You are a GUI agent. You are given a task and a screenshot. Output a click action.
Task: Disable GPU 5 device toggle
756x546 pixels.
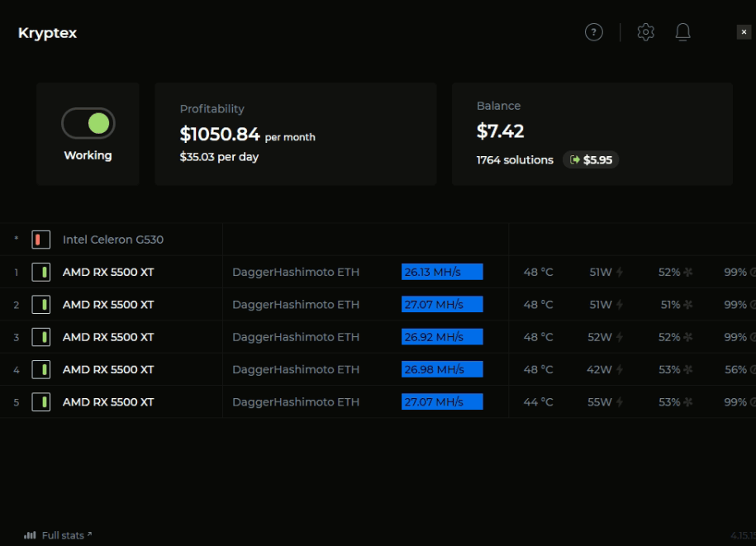pos(41,402)
